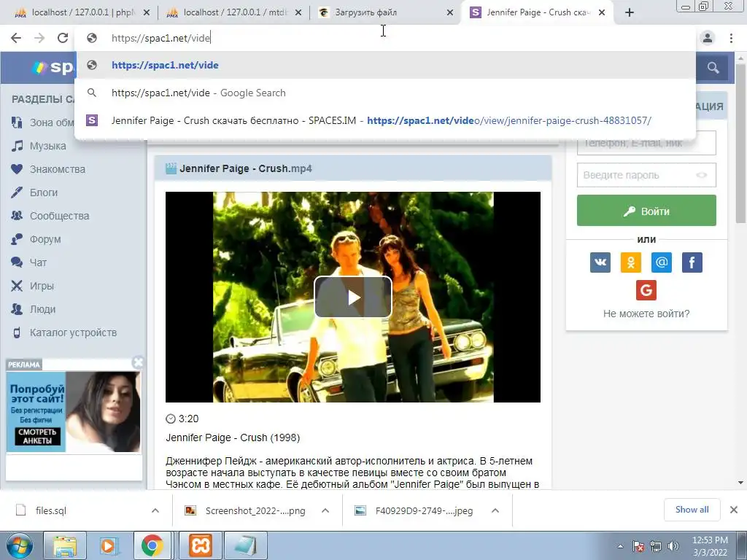The width and height of the screenshot is (747, 560).
Task: Open a new browser tab
Action: point(630,13)
